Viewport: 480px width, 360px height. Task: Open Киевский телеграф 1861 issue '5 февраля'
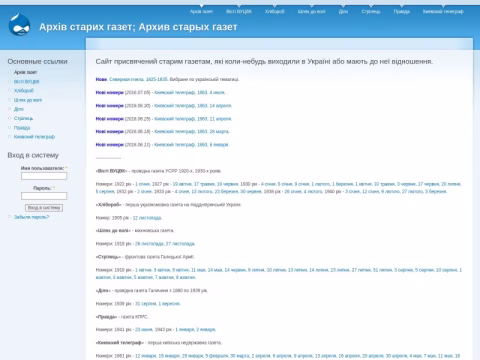coord(216,356)
